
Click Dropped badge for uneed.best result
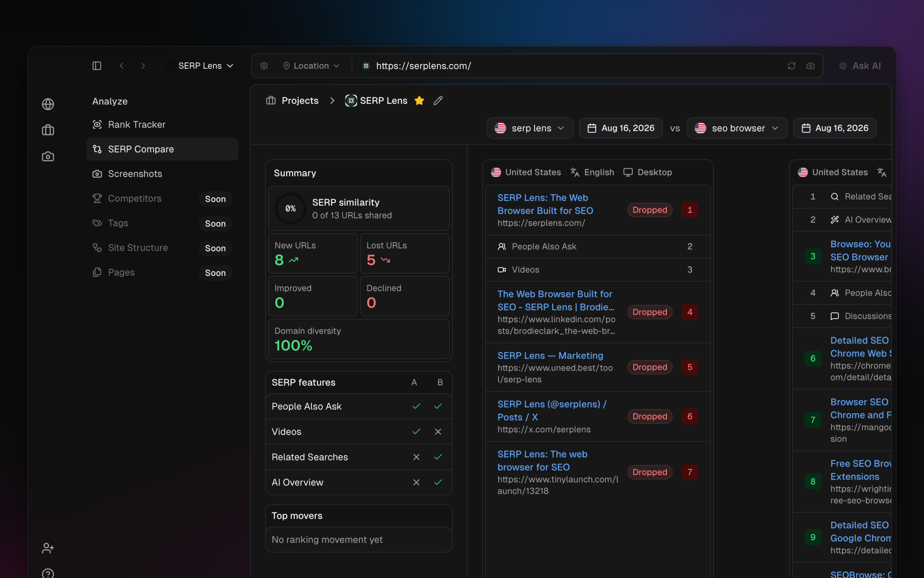point(650,367)
